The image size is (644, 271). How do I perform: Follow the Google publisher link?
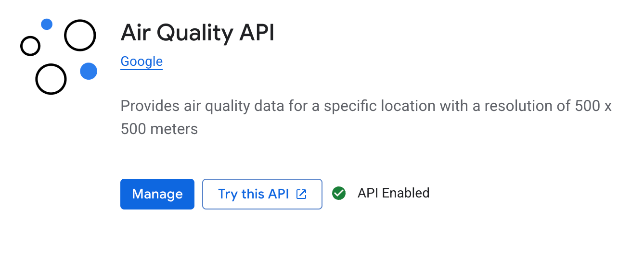(x=142, y=62)
